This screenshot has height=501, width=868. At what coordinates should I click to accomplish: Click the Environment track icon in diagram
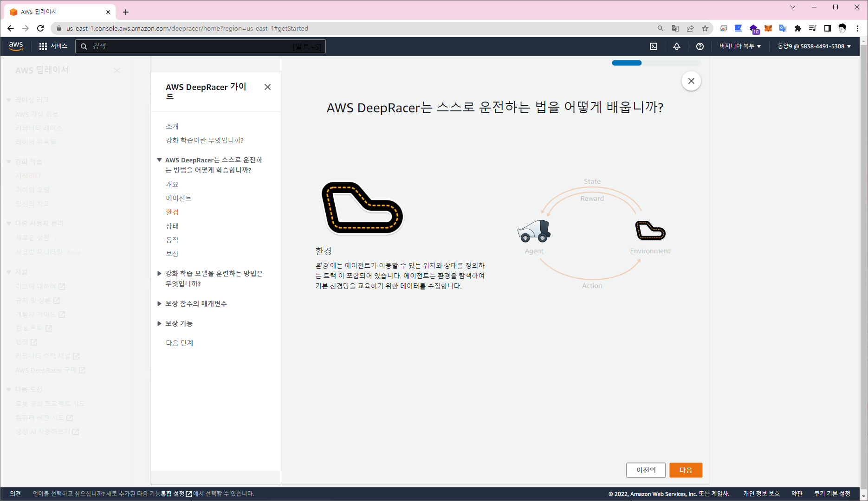tap(650, 231)
